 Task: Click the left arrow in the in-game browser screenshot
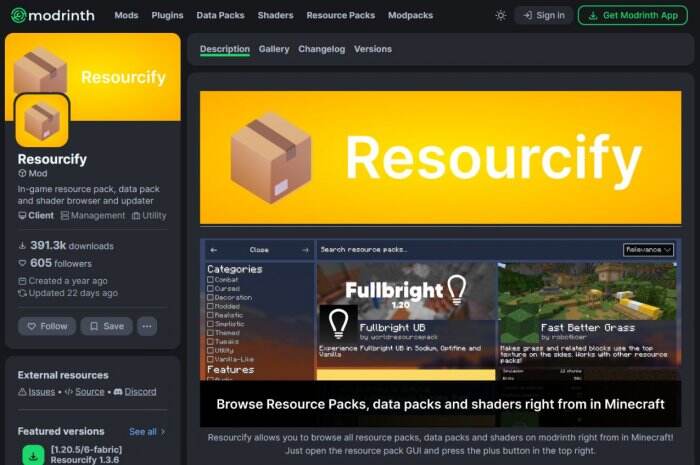[214, 250]
